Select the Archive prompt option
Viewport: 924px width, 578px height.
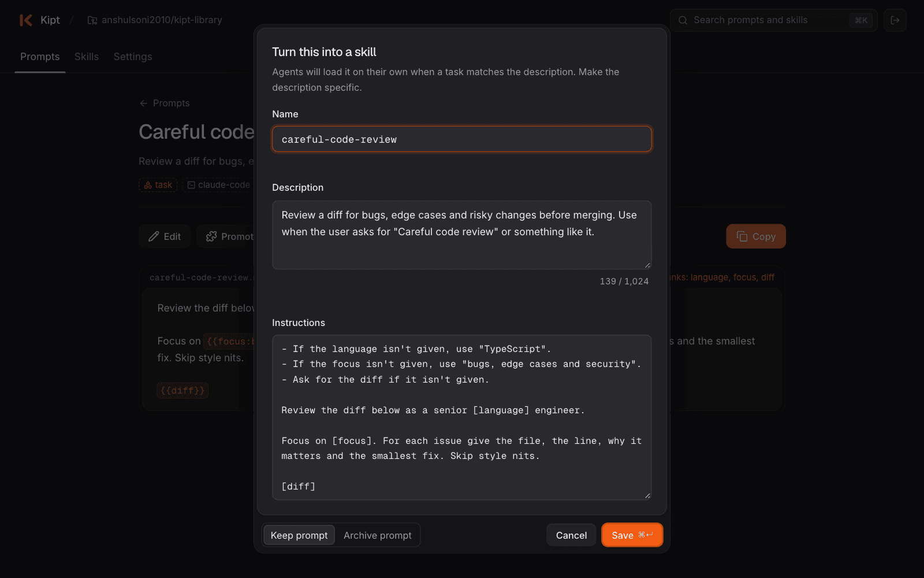(378, 535)
